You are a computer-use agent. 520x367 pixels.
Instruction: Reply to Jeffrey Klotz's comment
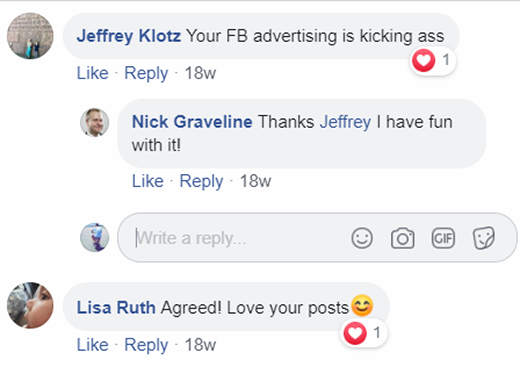(146, 73)
